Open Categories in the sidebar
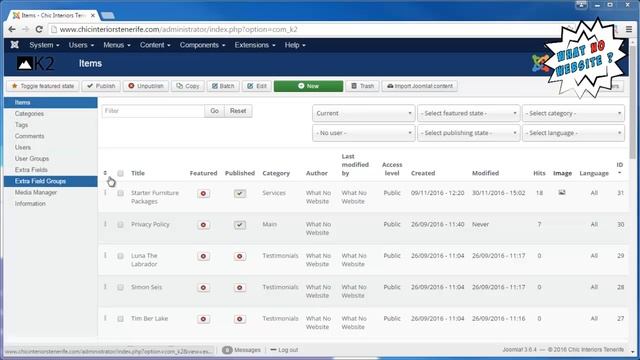 coord(29,113)
